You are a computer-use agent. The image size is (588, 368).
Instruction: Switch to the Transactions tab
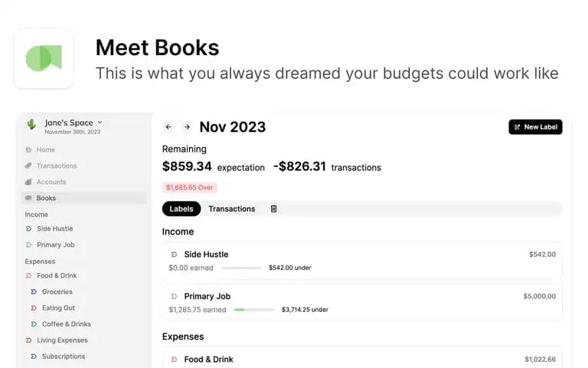point(232,209)
